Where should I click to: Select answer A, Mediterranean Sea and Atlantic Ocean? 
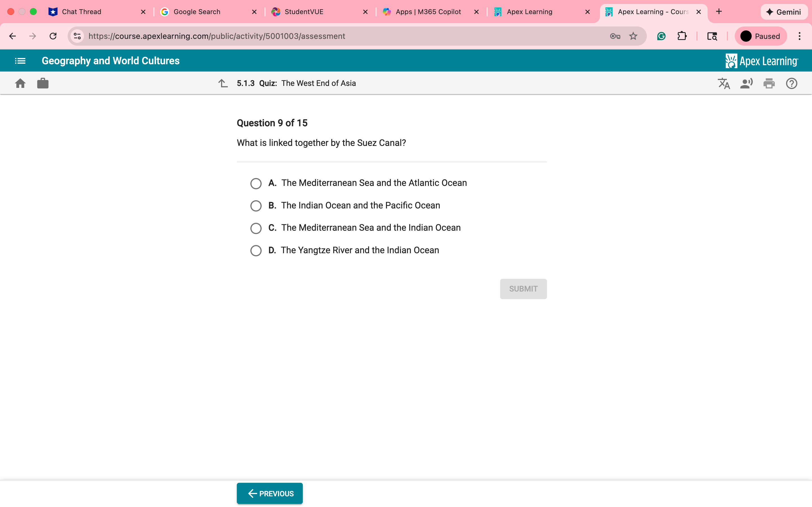click(x=256, y=183)
